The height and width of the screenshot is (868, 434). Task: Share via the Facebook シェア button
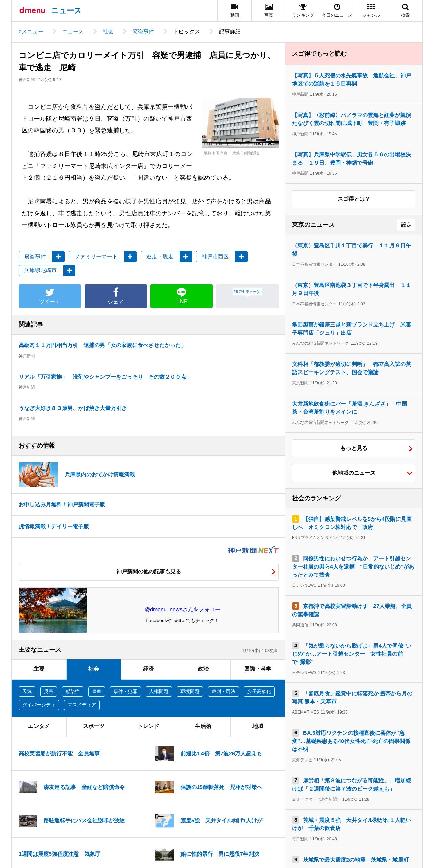[116, 296]
